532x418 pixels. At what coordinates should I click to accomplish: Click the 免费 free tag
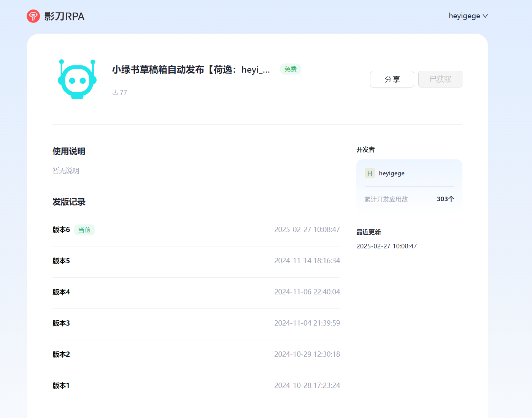point(291,69)
